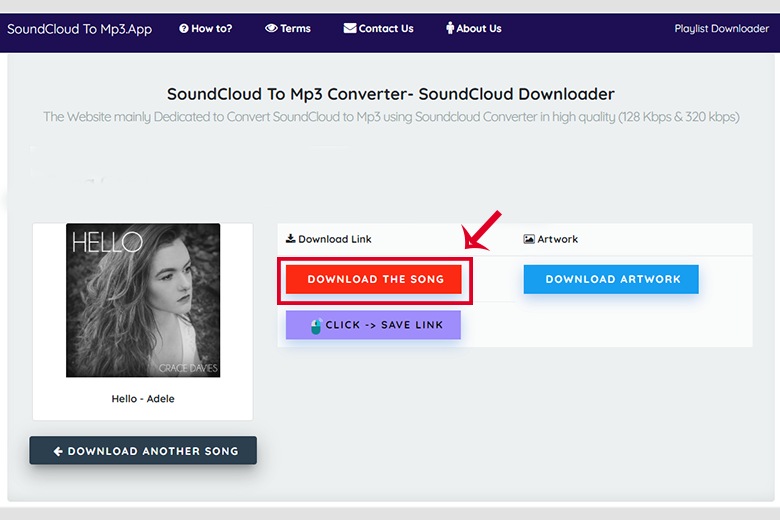The image size is (780, 520).
Task: Click the blue Download Artwork button
Action: coord(611,279)
